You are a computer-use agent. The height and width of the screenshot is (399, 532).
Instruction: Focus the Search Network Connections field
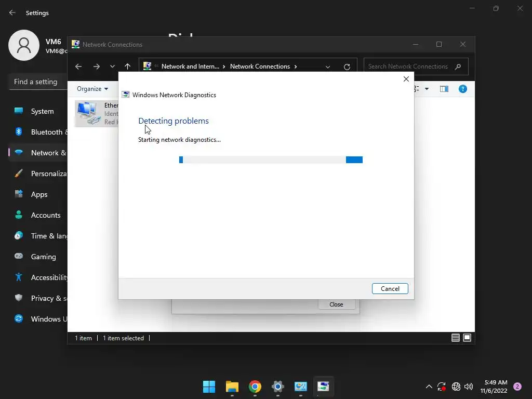click(416, 66)
